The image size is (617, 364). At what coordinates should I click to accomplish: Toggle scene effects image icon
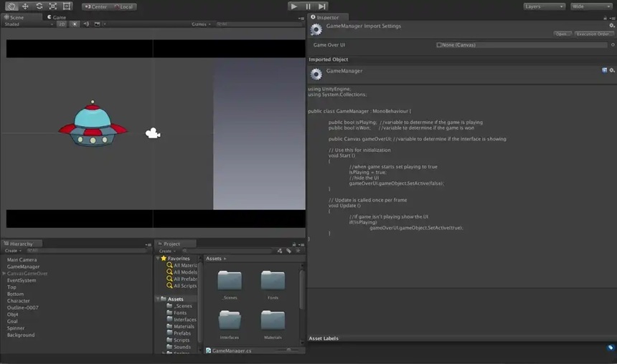click(x=97, y=24)
